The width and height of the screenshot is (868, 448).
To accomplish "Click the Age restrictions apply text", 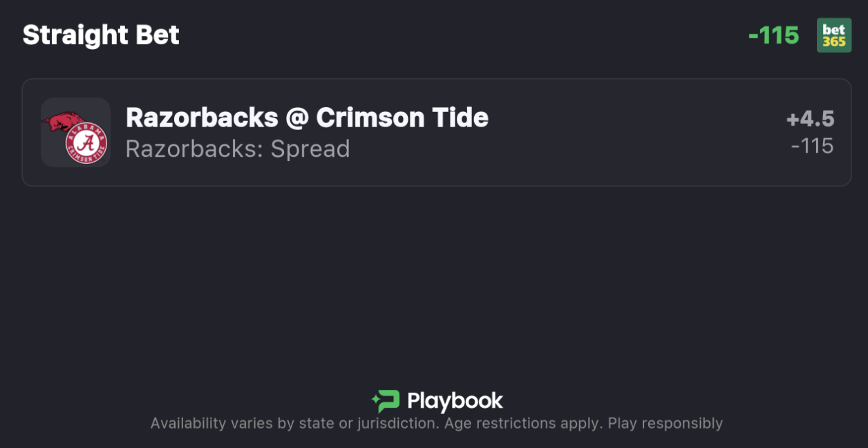I will coord(521,423).
